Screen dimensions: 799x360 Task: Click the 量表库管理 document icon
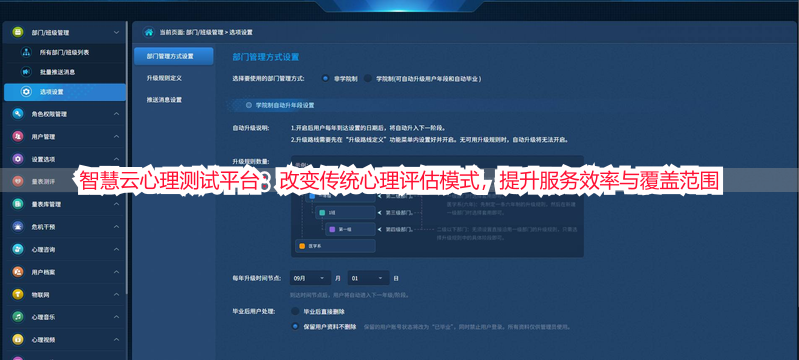[x=18, y=204]
